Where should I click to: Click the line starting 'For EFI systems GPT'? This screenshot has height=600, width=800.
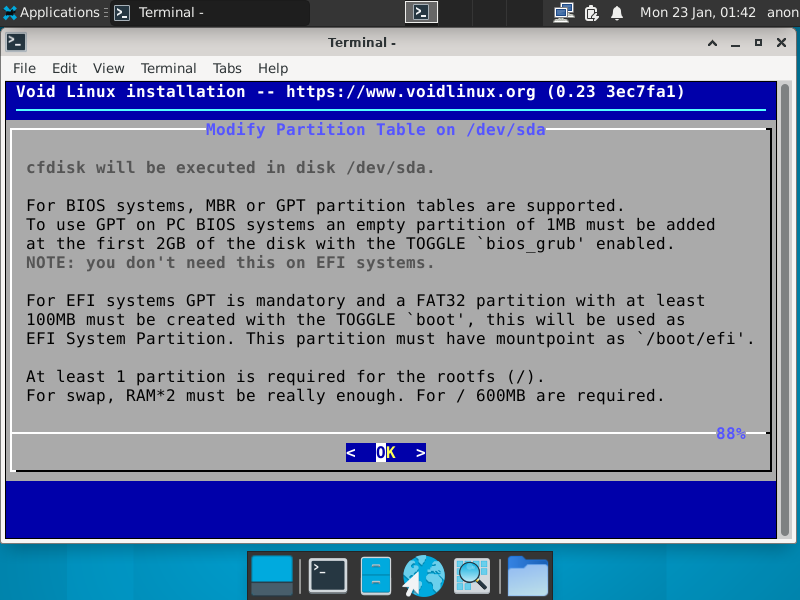[x=365, y=301]
